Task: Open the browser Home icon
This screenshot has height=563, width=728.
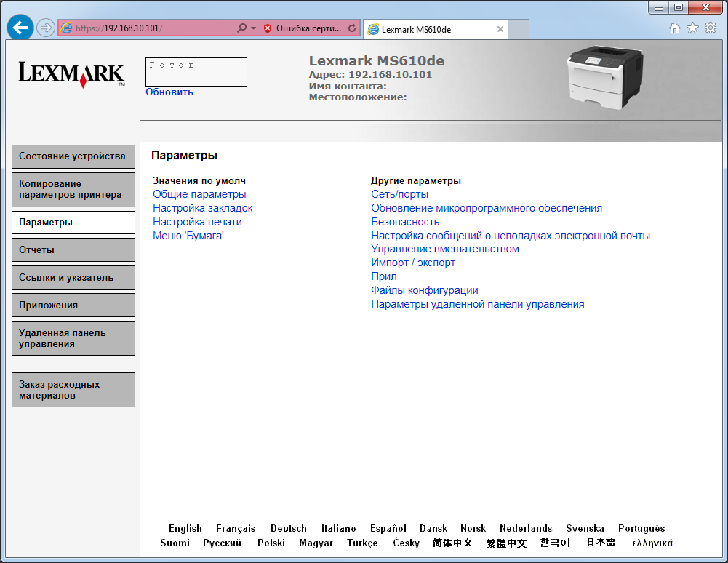Action: pos(675,28)
